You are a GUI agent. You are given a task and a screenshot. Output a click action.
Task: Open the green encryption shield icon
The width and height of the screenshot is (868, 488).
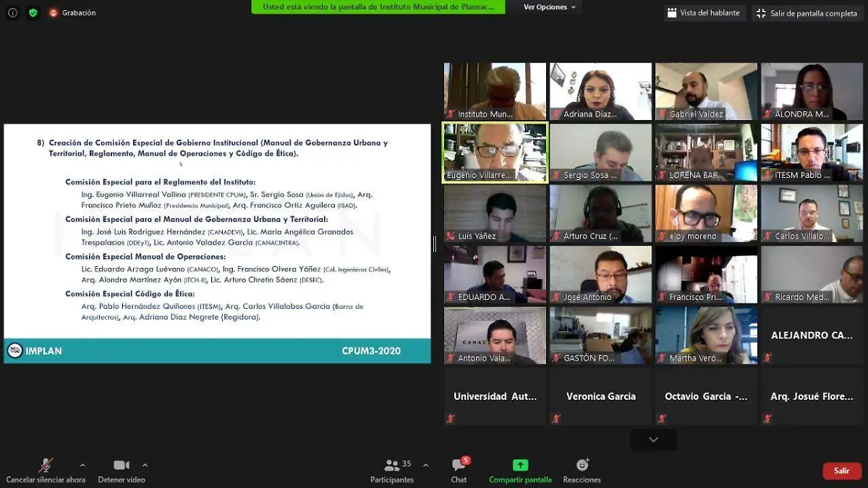point(33,12)
